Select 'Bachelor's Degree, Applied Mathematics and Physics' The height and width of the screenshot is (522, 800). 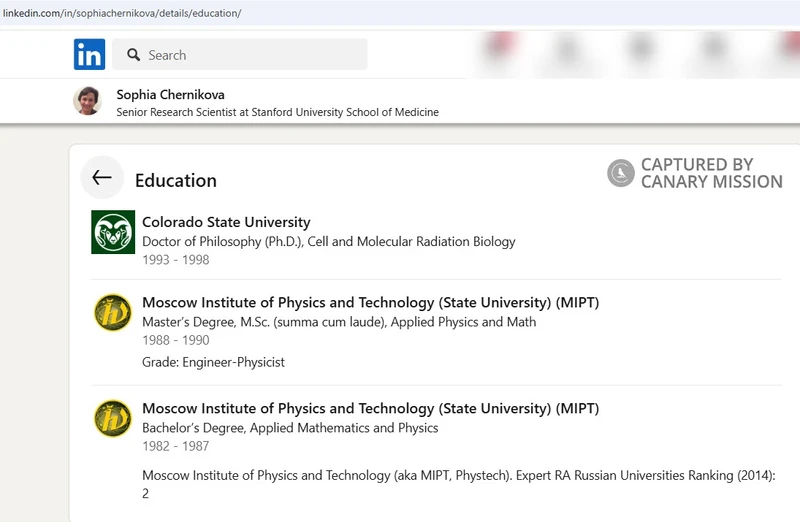point(290,428)
